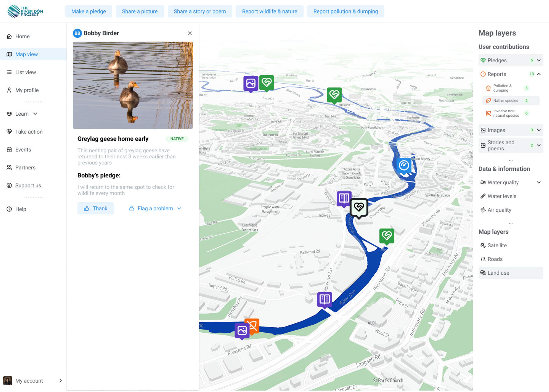
Task: Click the greylag geese photo
Action: pos(133,85)
